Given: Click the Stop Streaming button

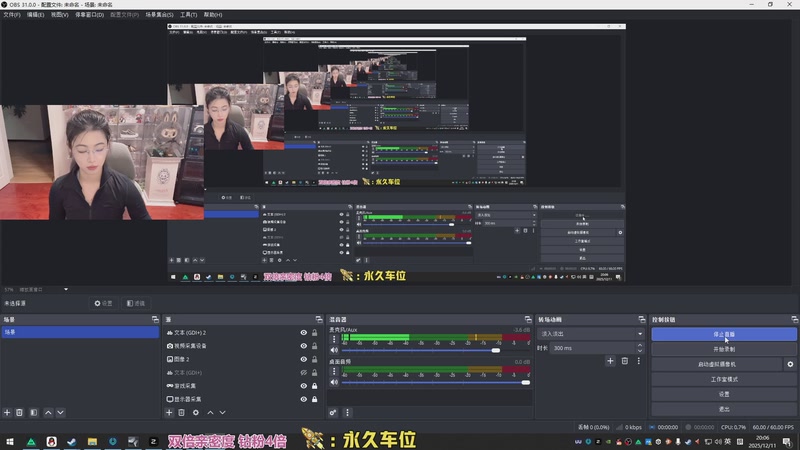Looking at the screenshot, I should coord(723,334).
